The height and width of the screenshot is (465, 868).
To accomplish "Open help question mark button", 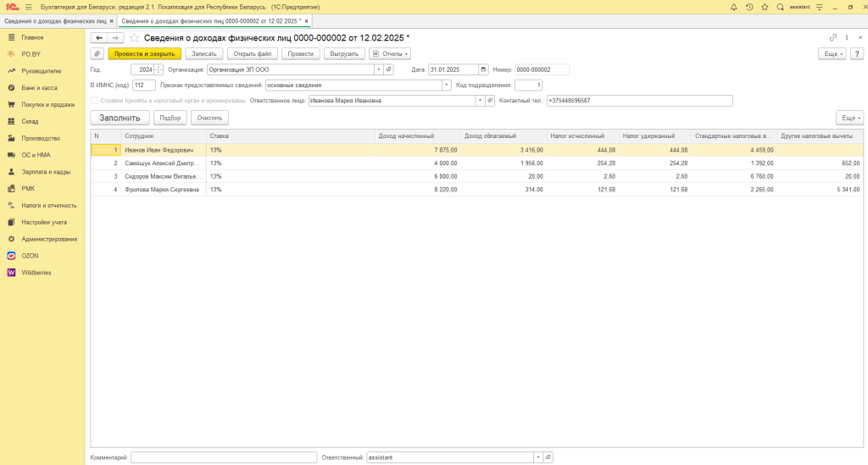I will 857,54.
